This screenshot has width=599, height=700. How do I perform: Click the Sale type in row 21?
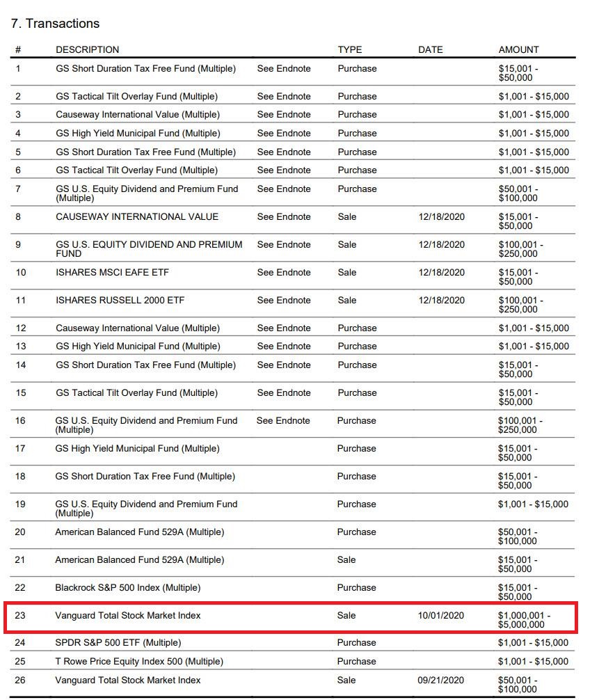[x=346, y=559]
